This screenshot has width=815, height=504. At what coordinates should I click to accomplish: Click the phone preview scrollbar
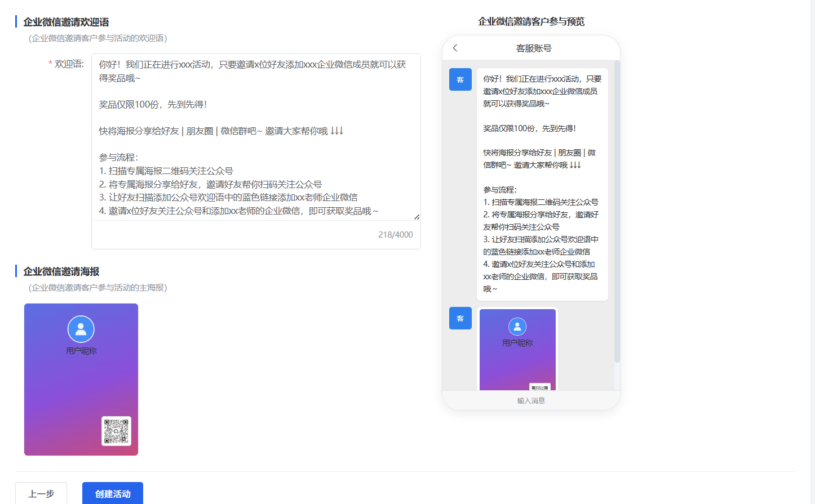tap(617, 211)
